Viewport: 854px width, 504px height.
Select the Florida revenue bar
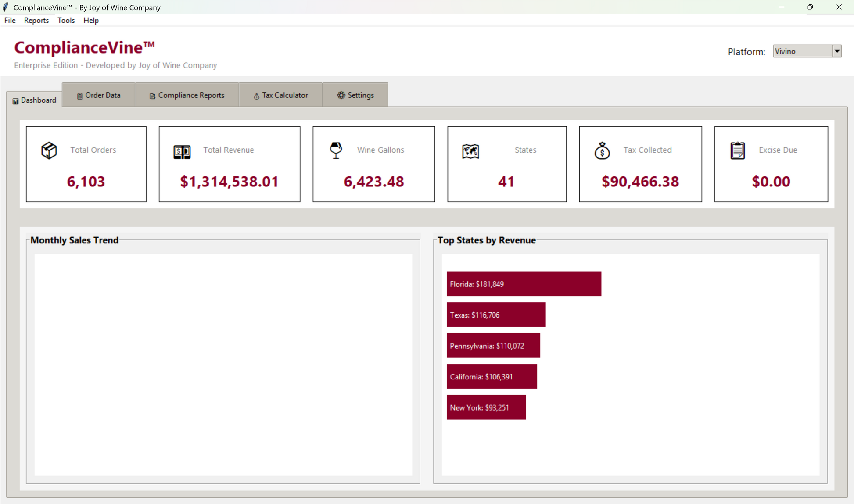[524, 284]
